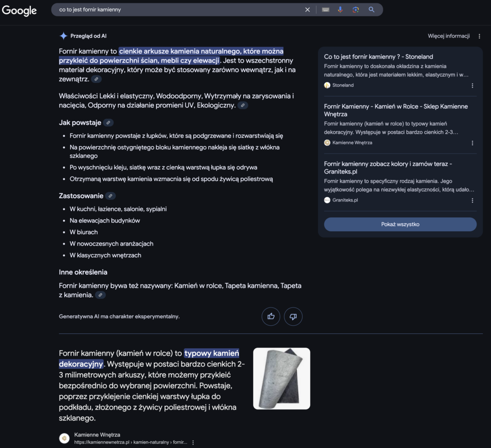Start voice search with the microphone icon
491x448 pixels.
[340, 9]
